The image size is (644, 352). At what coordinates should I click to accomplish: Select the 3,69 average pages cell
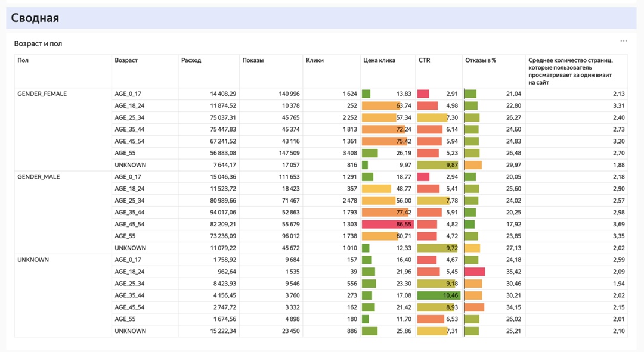[x=618, y=225]
